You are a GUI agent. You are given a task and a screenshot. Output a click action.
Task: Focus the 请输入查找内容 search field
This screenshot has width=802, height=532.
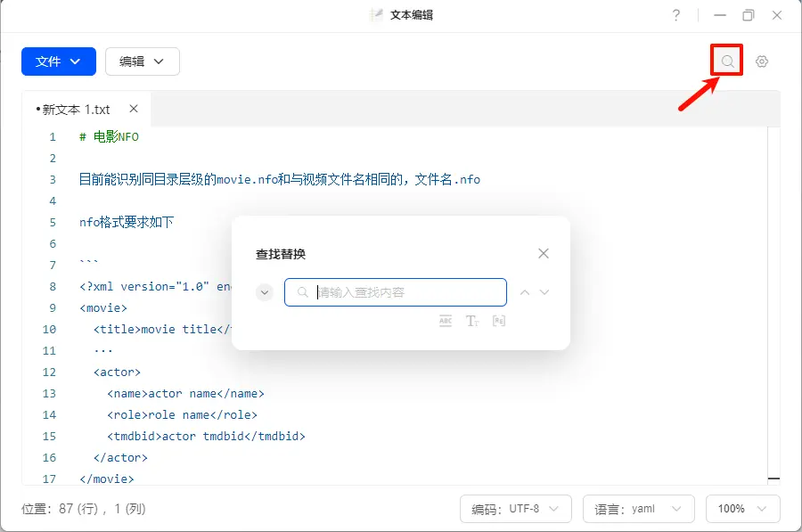point(396,292)
